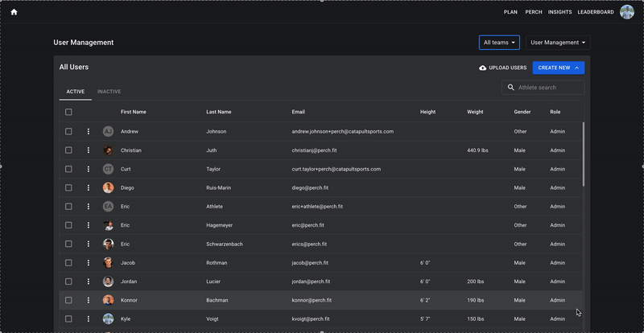644x333 pixels.
Task: Open the three-dot menu for Jordan Lucier
Action: (x=89, y=282)
